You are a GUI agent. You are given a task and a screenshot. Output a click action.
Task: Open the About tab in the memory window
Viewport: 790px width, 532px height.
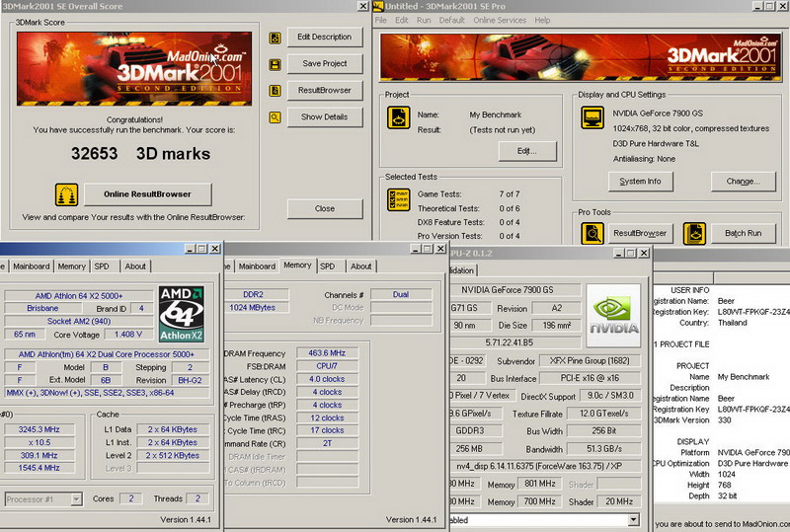(x=361, y=266)
